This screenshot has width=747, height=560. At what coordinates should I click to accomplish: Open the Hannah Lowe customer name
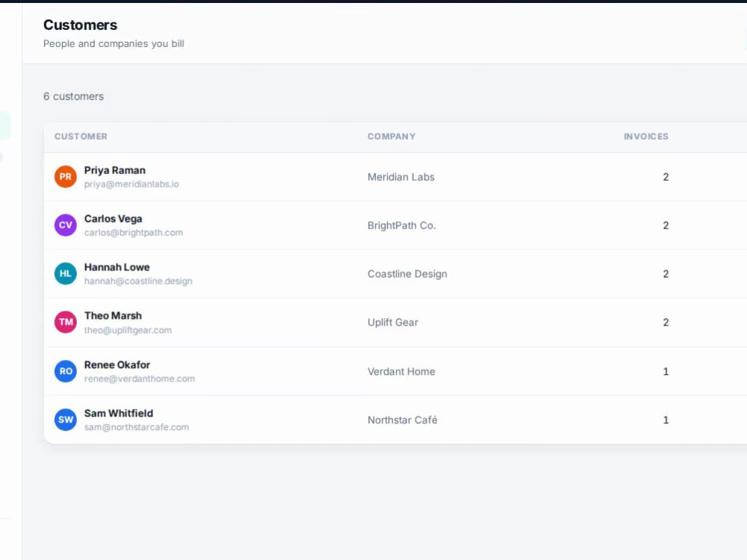tap(117, 267)
